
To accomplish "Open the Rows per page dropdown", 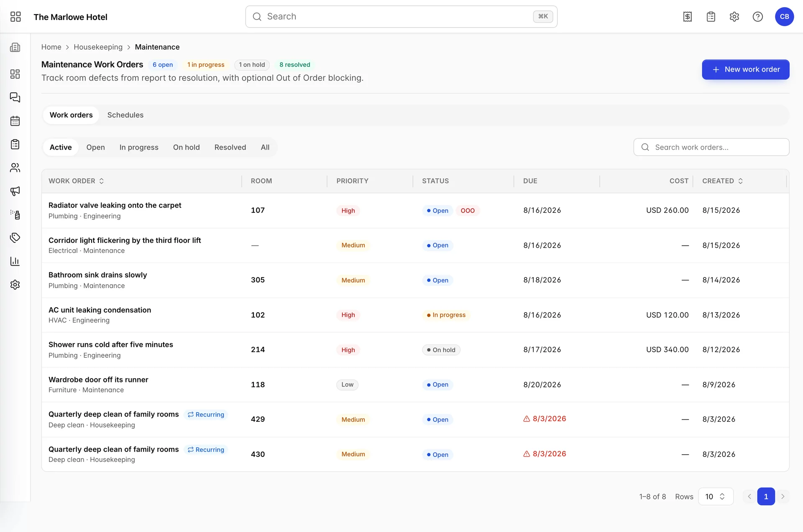I will pyautogui.click(x=716, y=496).
